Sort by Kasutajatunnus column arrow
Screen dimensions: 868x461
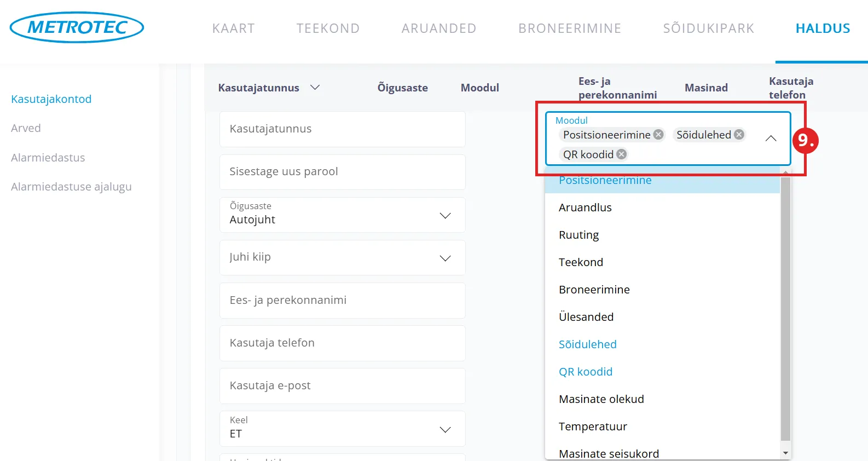[x=315, y=88]
